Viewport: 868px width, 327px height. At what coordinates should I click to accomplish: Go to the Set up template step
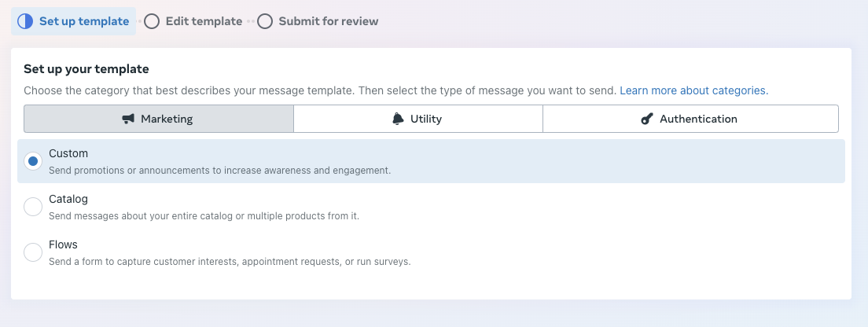point(83,21)
